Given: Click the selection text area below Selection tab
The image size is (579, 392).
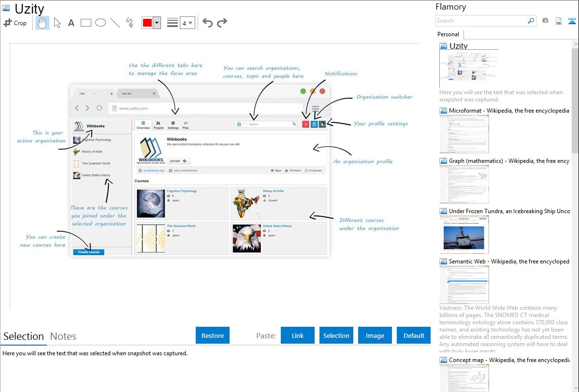Looking at the screenshot, I should 215,369.
